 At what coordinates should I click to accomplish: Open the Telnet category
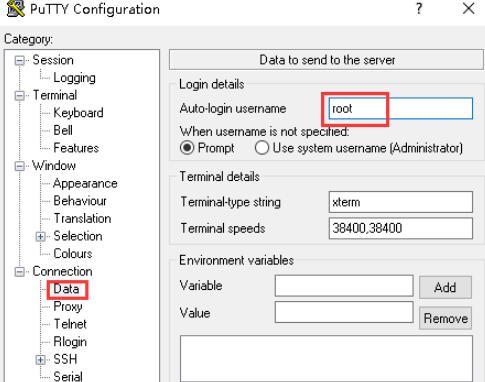point(70,324)
